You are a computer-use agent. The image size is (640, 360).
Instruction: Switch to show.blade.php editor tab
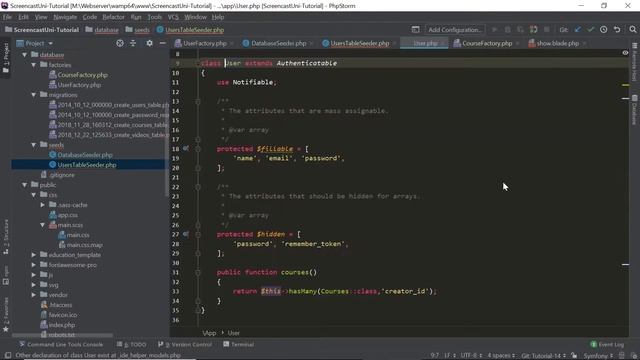[558, 43]
